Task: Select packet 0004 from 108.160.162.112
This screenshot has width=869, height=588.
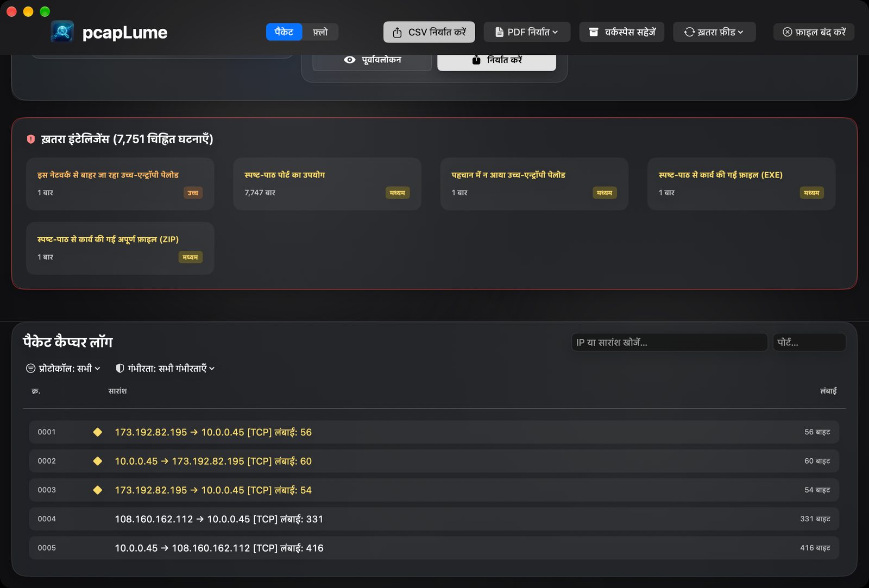Action: tap(434, 519)
